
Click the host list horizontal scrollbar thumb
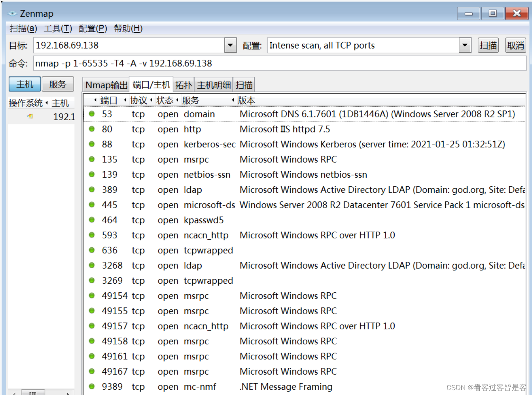pyautogui.click(x=33, y=392)
